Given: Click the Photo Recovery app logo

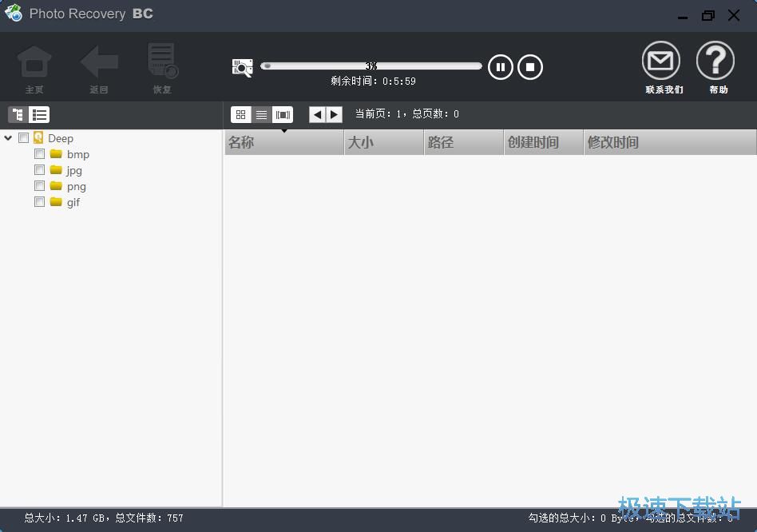Looking at the screenshot, I should click(x=14, y=14).
